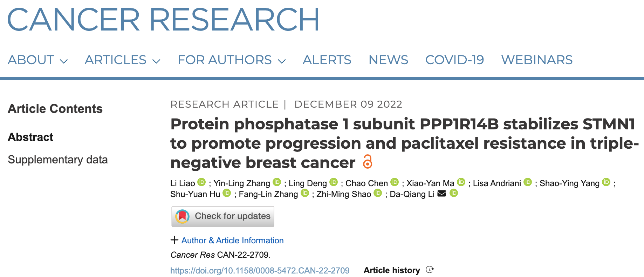644x277 pixels.
Task: Open Lisa Andriani's ORCID icon
Action: pyautogui.click(x=528, y=182)
